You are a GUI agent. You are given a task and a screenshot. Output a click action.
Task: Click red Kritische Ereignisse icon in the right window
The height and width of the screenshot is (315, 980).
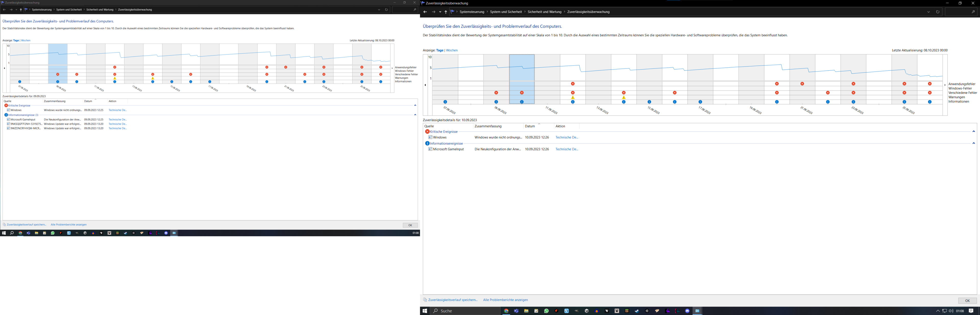427,132
